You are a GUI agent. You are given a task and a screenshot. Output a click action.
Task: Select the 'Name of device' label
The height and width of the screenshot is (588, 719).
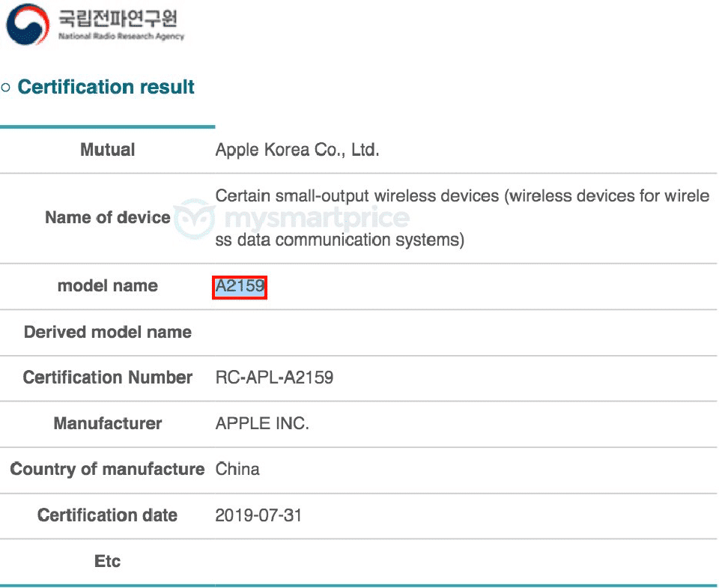107,217
